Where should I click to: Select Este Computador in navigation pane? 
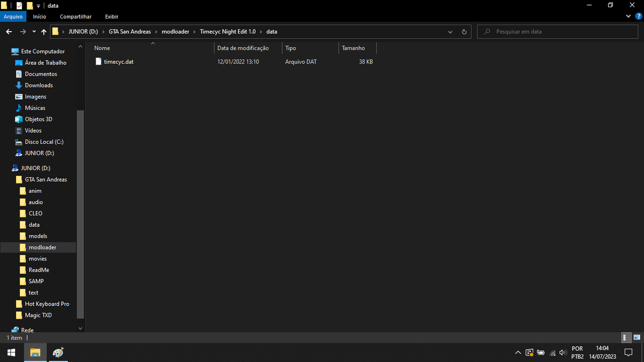(43, 51)
